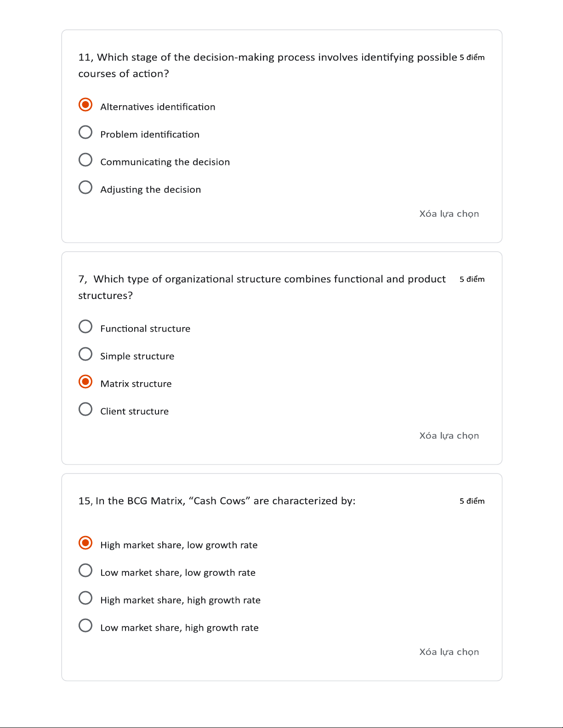Choose Low market share, low growth rate
The width and height of the screenshot is (563, 728).
[x=85, y=570]
